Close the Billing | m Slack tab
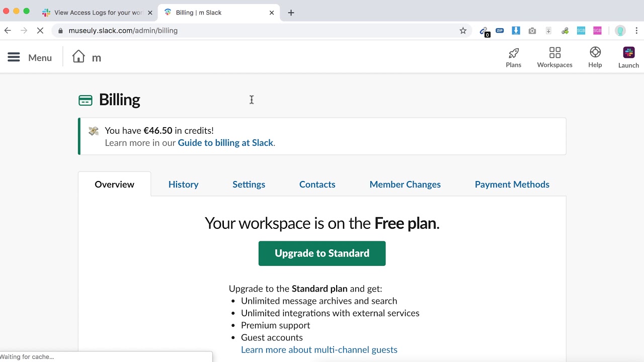644x362 pixels. point(272,13)
